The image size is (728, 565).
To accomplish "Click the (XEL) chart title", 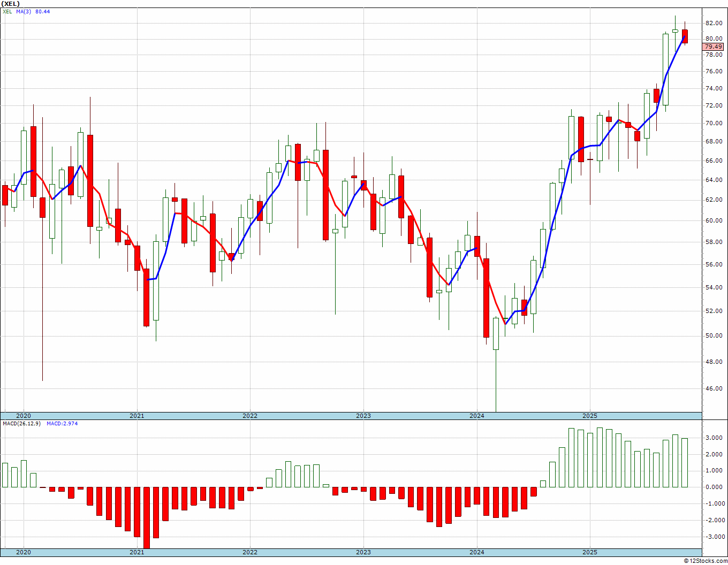I will click(11, 4).
